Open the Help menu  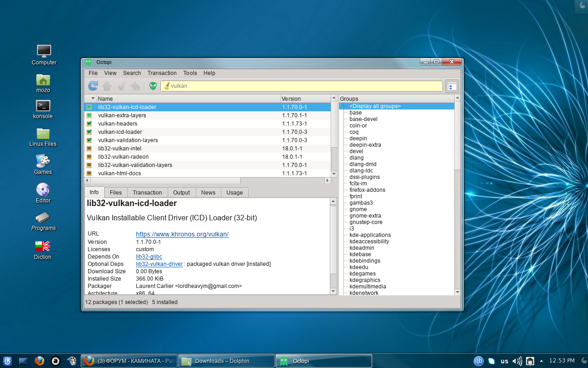[x=209, y=73]
